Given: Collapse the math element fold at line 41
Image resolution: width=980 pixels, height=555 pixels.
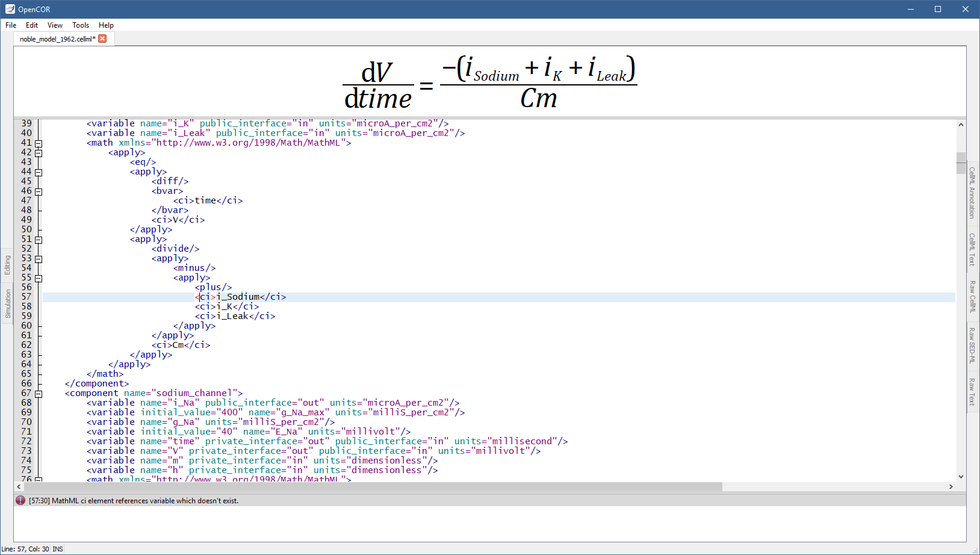Looking at the screenshot, I should click(x=39, y=143).
